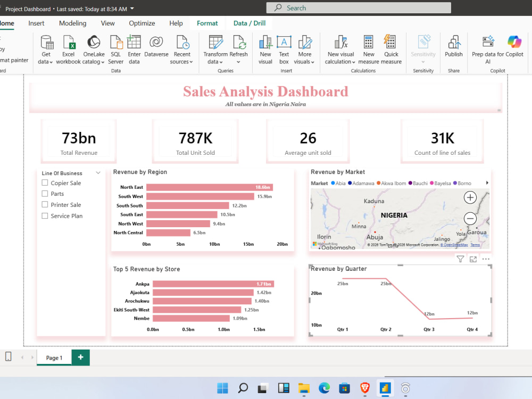Screen dimensions: 532x399
Task: Open the Dataverse connector icon
Action: click(x=156, y=43)
